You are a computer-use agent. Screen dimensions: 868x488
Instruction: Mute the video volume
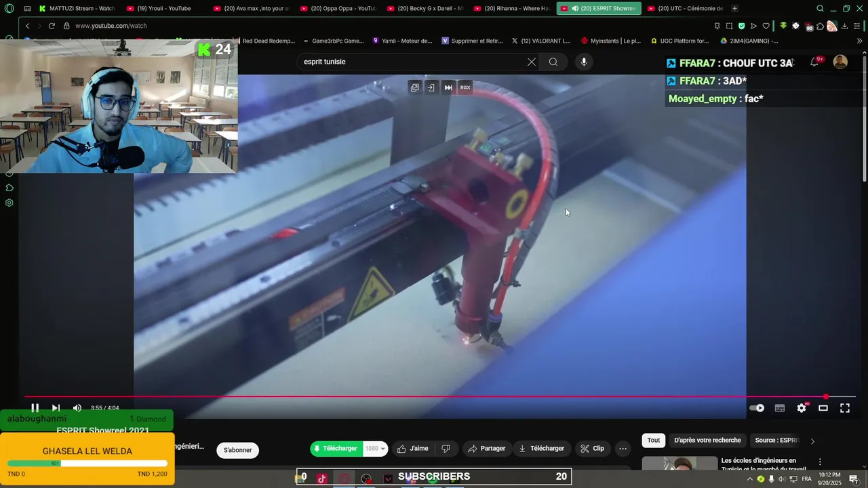tap(77, 408)
